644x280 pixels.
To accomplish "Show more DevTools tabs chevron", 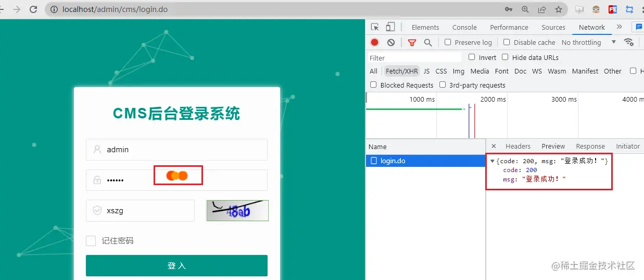I will (x=619, y=27).
